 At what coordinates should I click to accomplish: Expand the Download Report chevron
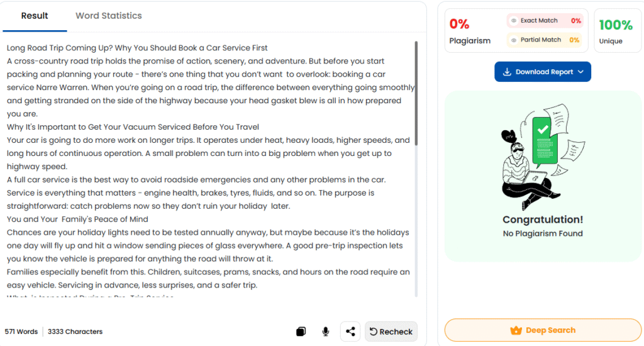[580, 72]
